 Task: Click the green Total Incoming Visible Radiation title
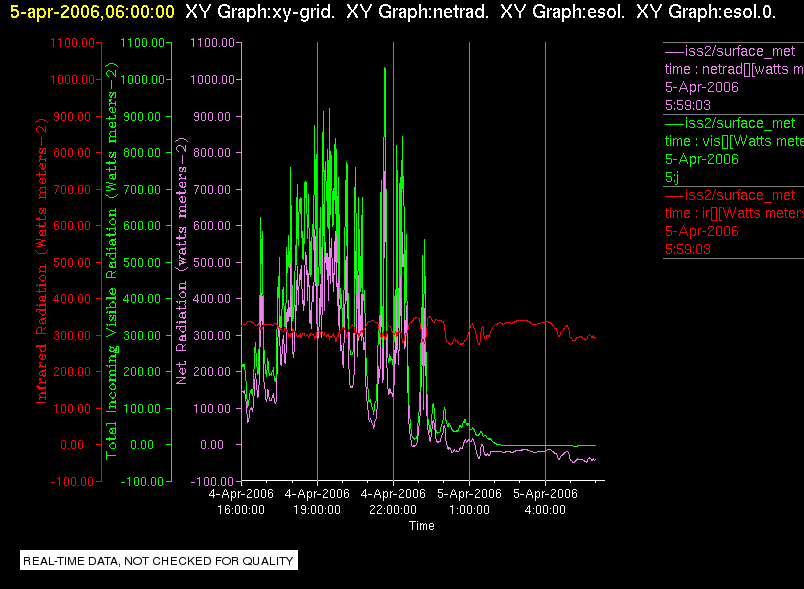[x=112, y=261]
